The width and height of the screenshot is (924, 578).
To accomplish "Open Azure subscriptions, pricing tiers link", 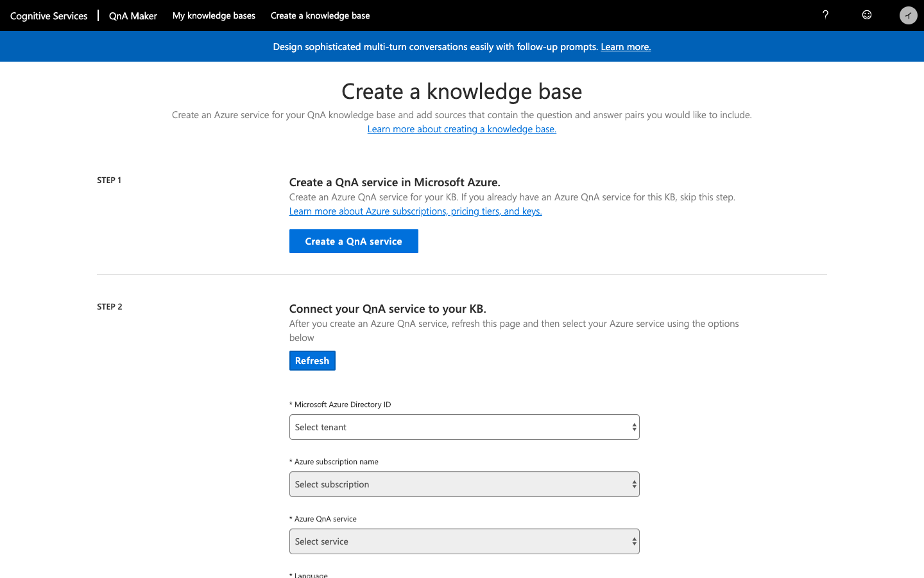I will click(415, 211).
